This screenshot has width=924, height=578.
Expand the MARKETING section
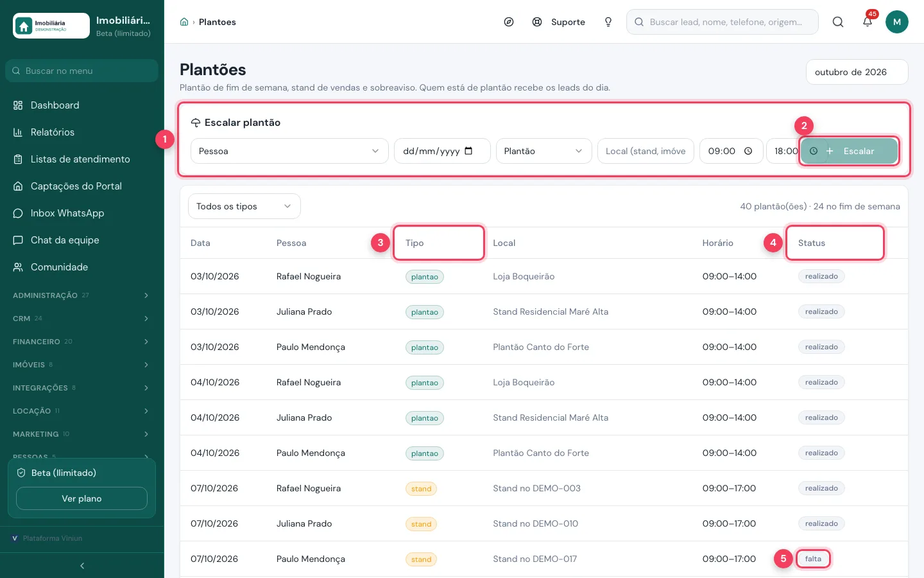coord(82,434)
